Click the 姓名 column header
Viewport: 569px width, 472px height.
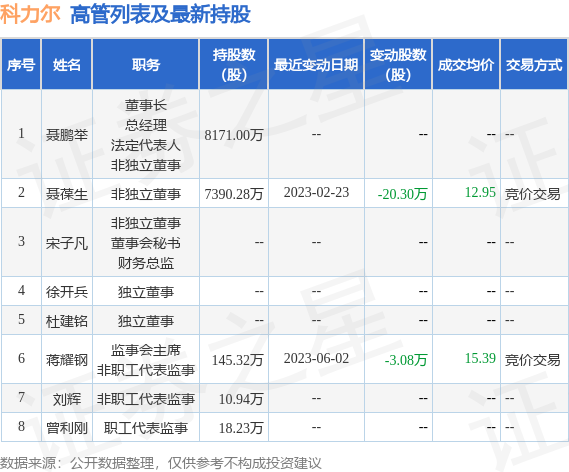point(66,65)
